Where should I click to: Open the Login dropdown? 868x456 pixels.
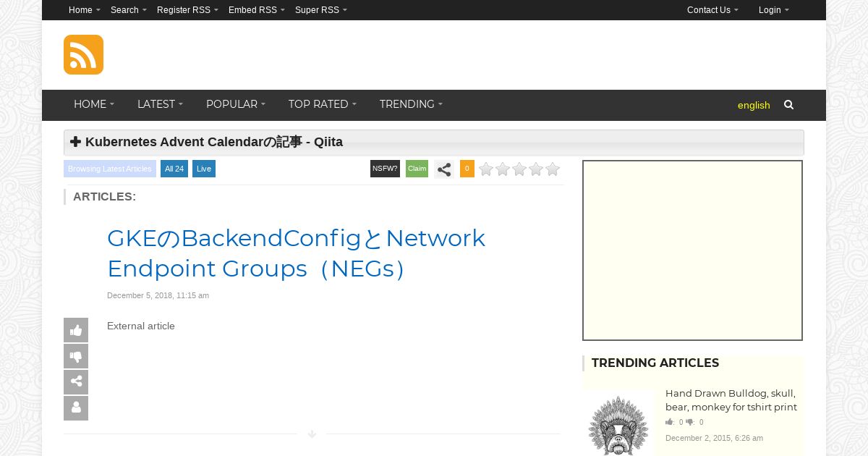(774, 10)
